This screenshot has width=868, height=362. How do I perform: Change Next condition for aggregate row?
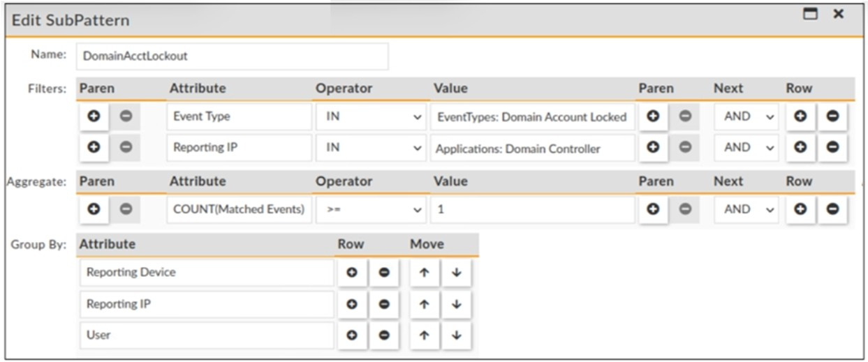(745, 209)
